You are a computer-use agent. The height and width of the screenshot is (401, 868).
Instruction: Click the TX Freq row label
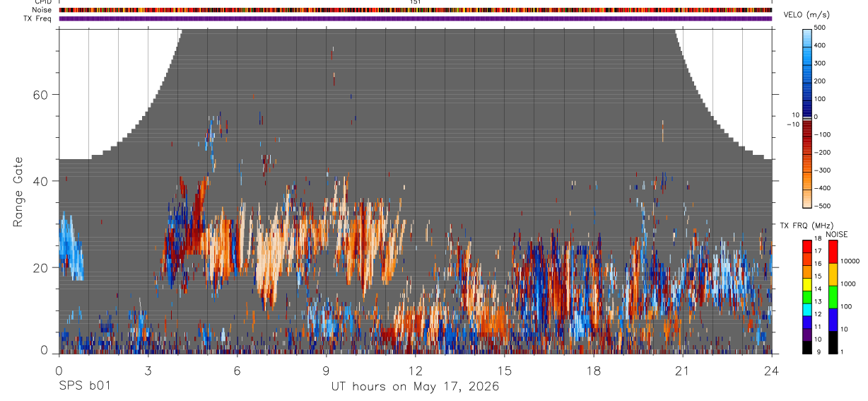click(x=39, y=18)
